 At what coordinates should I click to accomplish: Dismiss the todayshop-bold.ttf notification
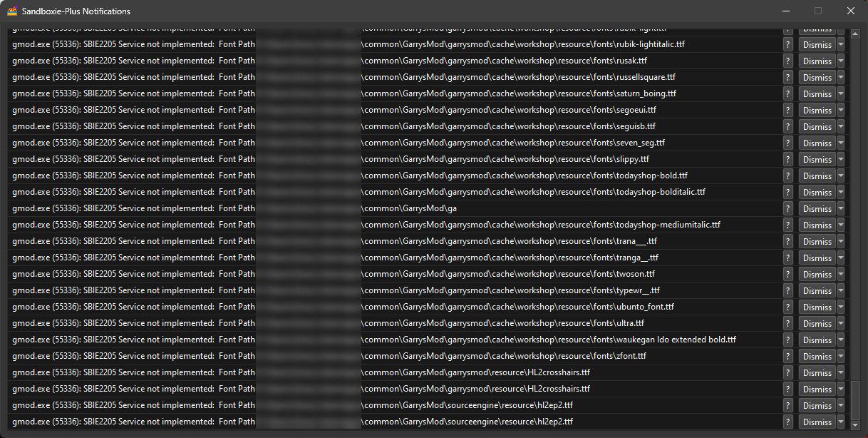[x=817, y=175]
